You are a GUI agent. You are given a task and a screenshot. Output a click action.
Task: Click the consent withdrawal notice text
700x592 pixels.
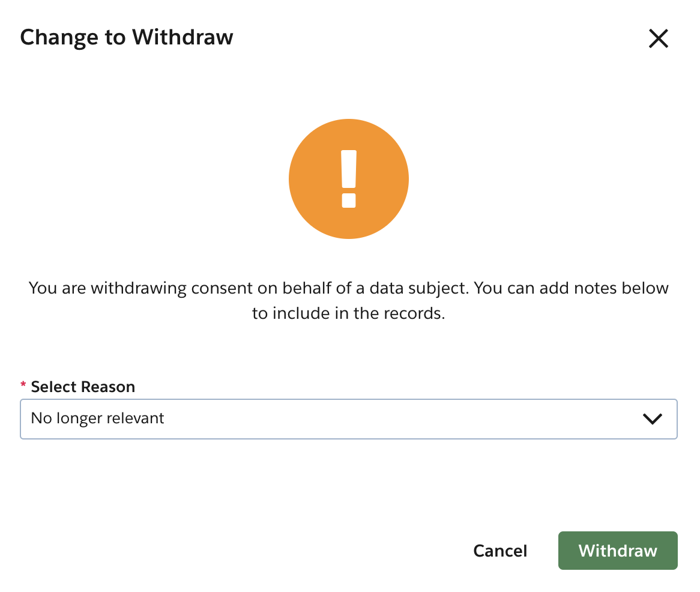[348, 300]
